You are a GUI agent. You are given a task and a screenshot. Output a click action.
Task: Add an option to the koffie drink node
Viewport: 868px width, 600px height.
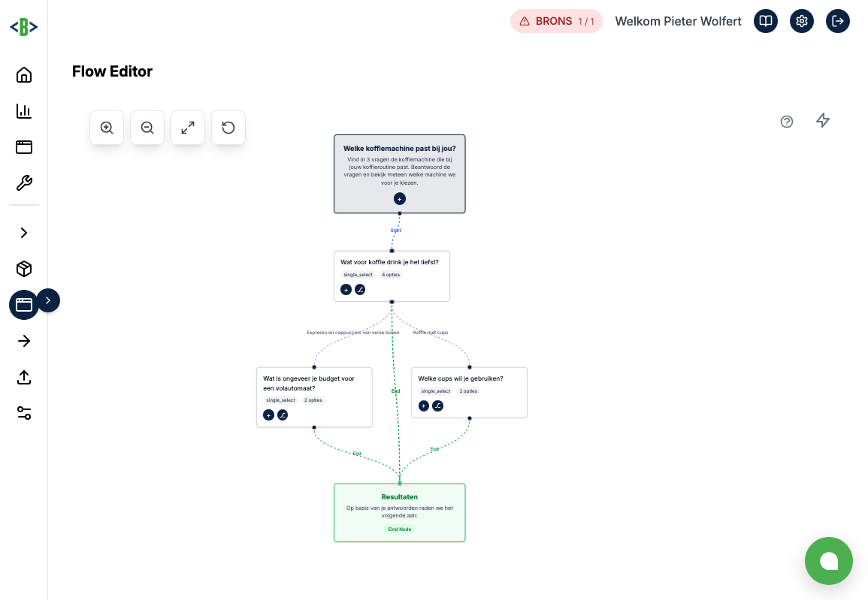click(346, 289)
